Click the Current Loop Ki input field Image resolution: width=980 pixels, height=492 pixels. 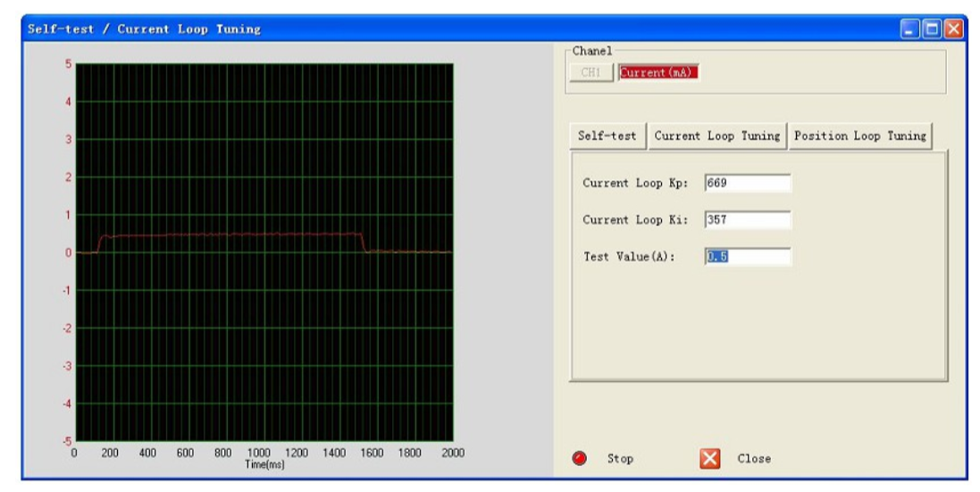[x=748, y=220]
